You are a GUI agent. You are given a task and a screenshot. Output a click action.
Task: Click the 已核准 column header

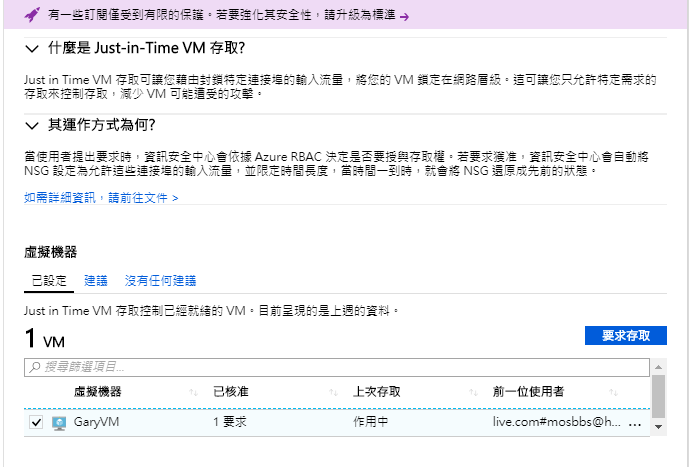(231, 391)
